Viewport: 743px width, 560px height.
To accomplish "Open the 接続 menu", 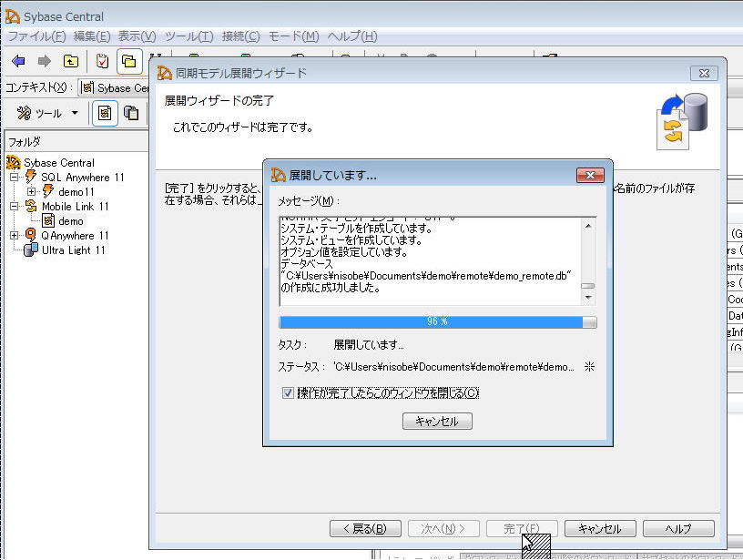I will click(240, 36).
